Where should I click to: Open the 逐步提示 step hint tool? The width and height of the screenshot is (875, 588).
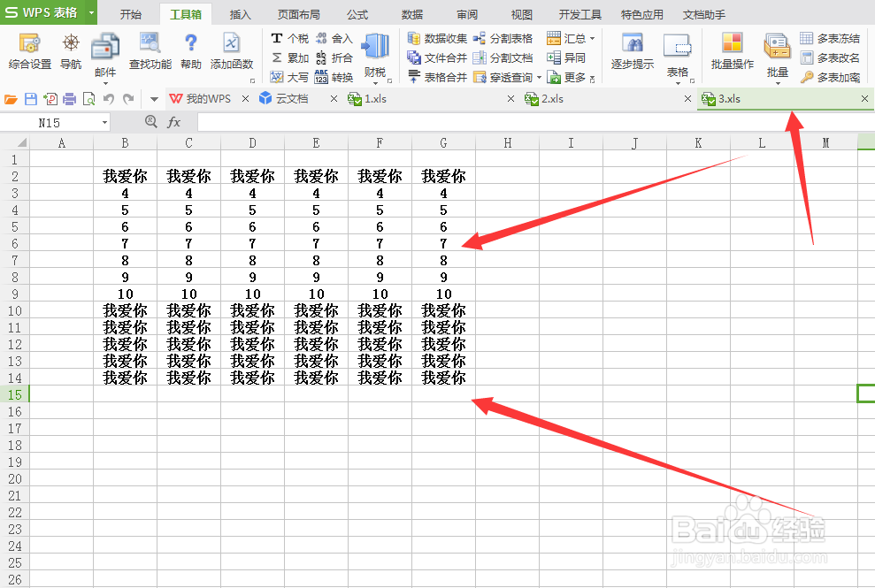(x=633, y=51)
